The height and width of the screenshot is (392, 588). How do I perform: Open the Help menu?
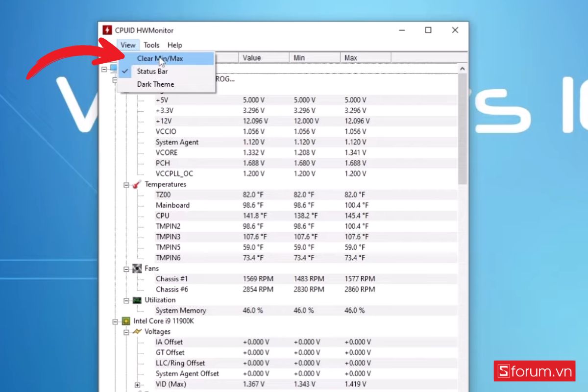coord(175,45)
